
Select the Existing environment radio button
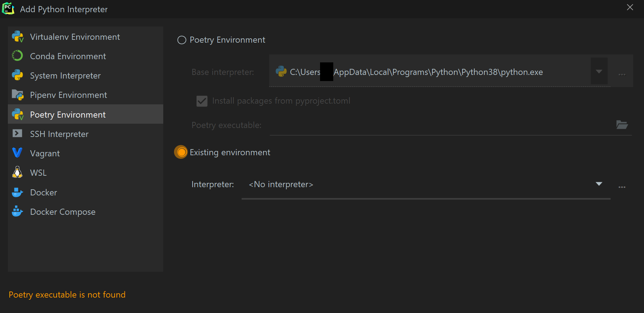pyautogui.click(x=181, y=152)
